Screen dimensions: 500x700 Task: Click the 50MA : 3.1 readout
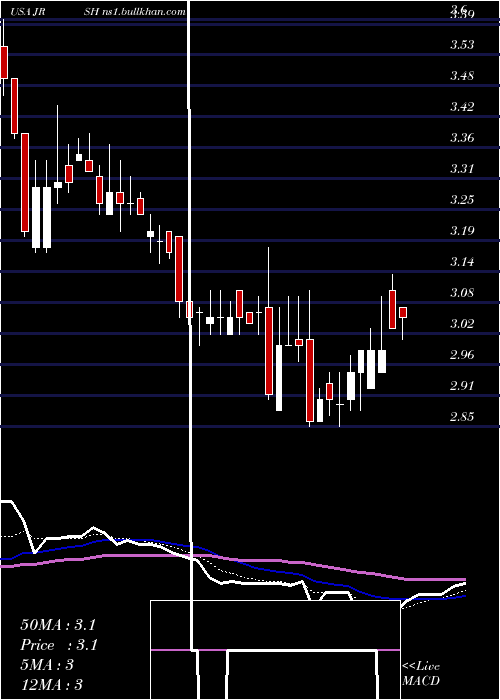coord(58,625)
